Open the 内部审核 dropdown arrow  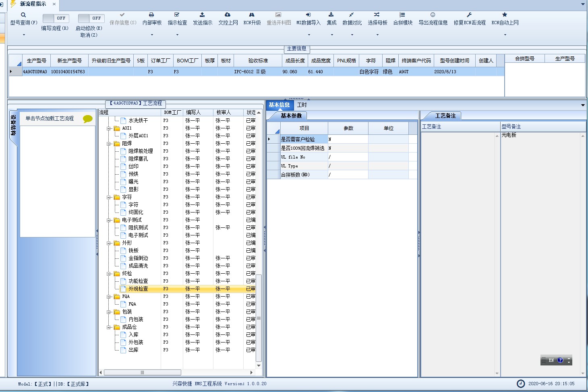click(152, 35)
